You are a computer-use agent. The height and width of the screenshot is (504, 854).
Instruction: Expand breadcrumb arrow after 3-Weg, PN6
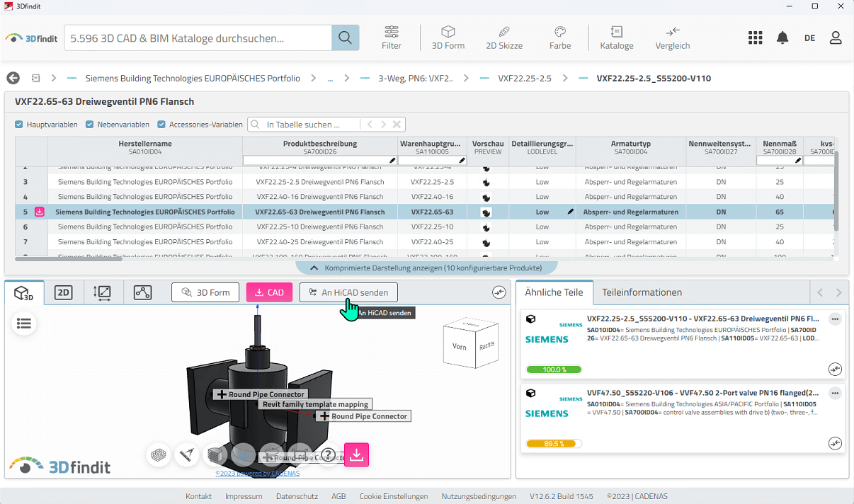point(467,78)
